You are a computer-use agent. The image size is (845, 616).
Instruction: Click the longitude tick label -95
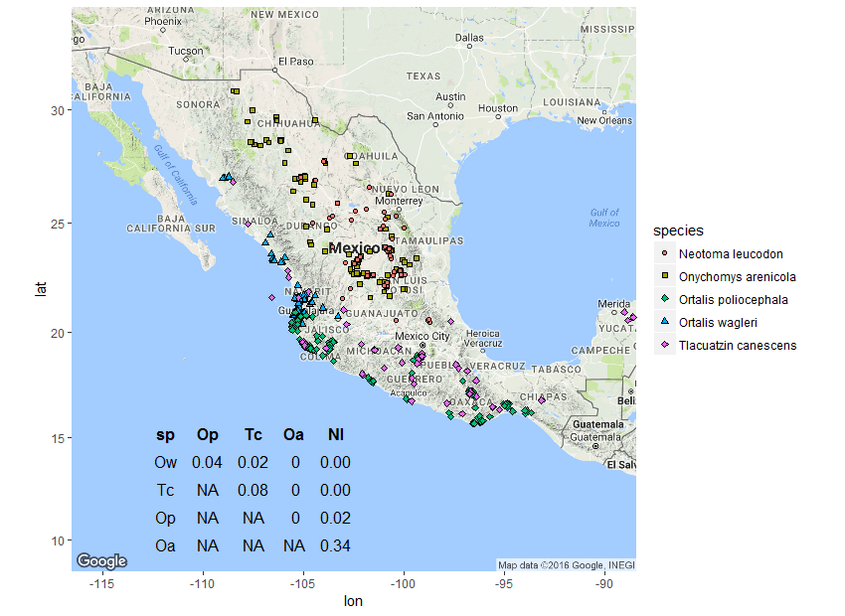point(503,583)
